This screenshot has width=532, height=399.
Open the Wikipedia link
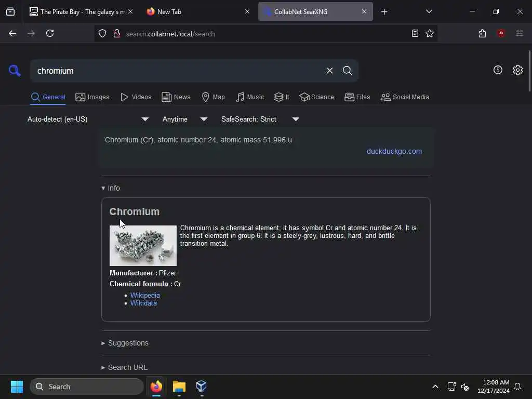[x=145, y=295]
